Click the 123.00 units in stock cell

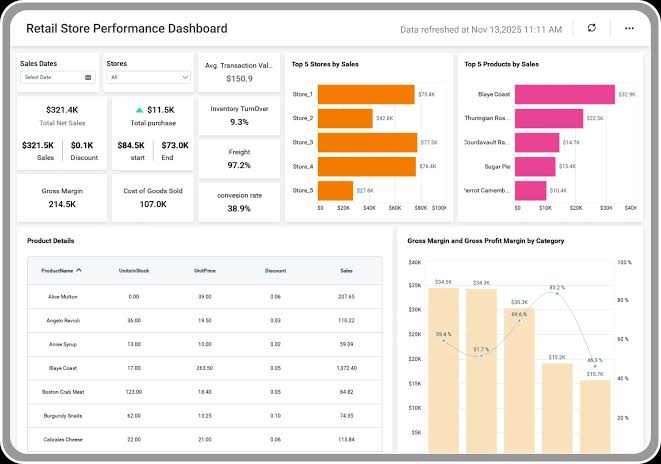click(134, 392)
